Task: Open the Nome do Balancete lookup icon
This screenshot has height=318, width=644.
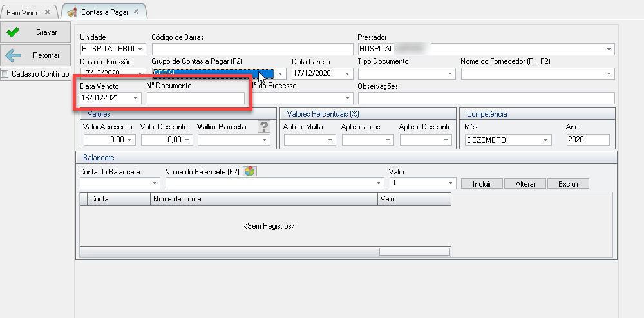Action: tap(249, 171)
